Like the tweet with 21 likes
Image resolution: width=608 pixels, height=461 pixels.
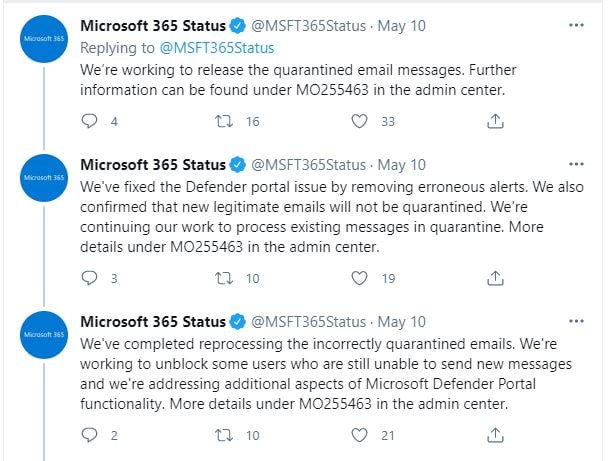pos(359,435)
